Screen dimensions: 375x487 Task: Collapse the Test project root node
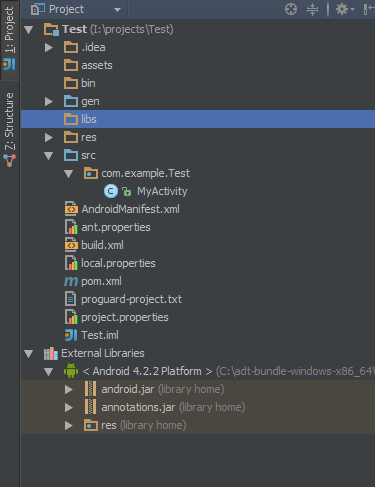coord(29,30)
